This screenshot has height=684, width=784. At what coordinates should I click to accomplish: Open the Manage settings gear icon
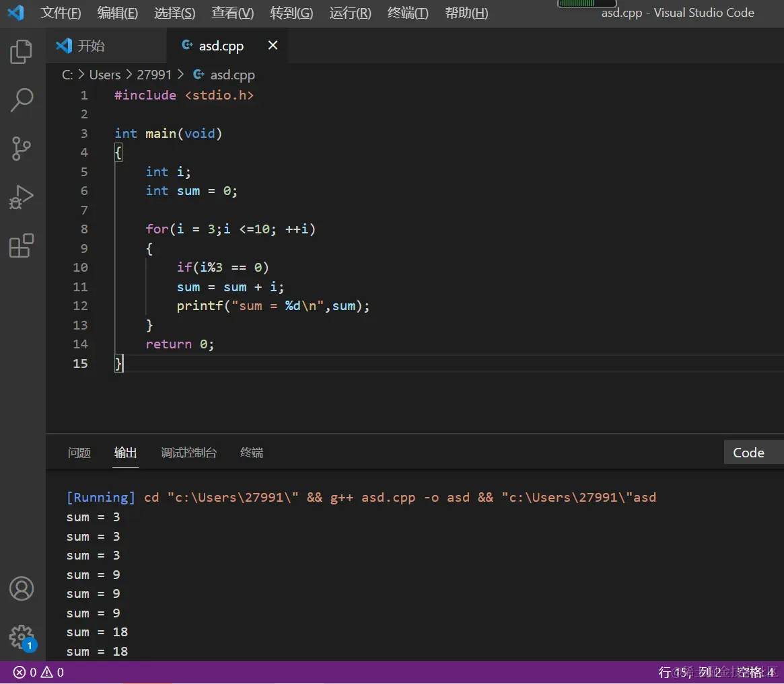22,636
